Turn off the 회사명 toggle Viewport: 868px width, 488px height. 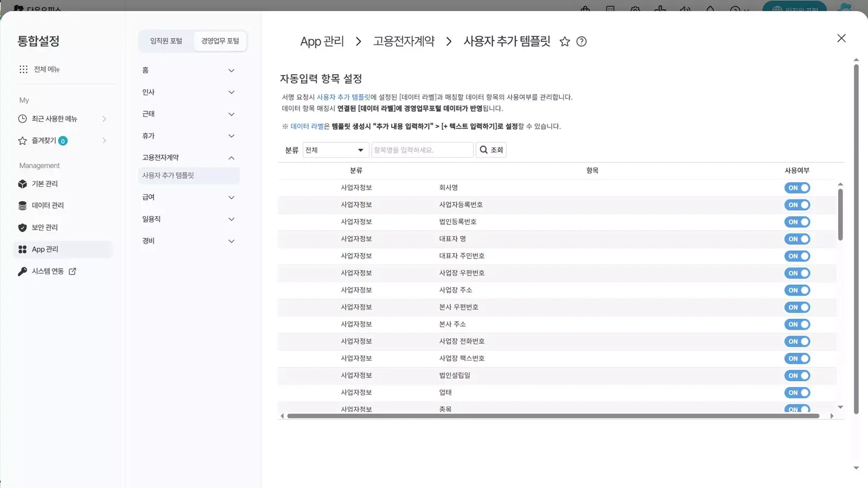click(797, 188)
